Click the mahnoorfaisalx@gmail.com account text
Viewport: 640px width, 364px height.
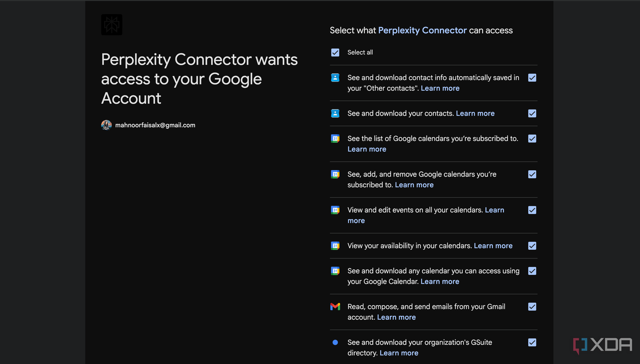click(155, 125)
